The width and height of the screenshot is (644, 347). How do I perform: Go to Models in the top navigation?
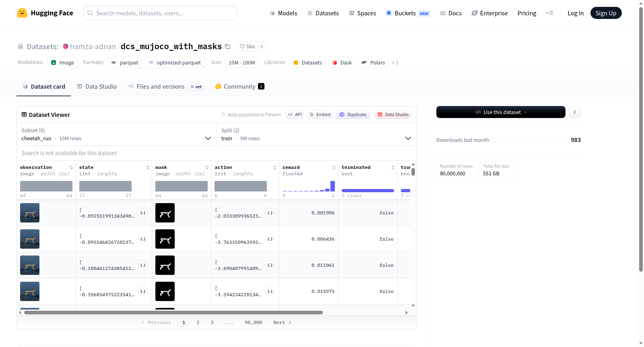[283, 13]
